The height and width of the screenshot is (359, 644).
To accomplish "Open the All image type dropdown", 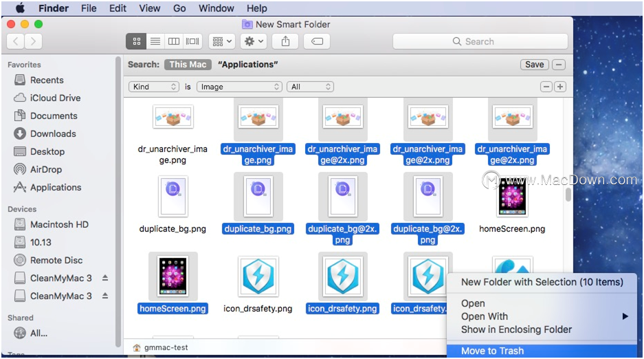I will [x=310, y=87].
